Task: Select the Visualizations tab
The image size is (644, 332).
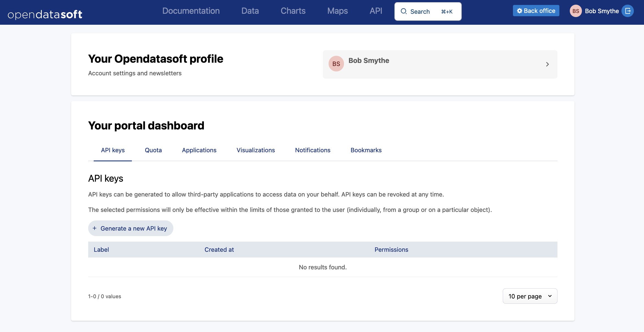Action: tap(256, 150)
